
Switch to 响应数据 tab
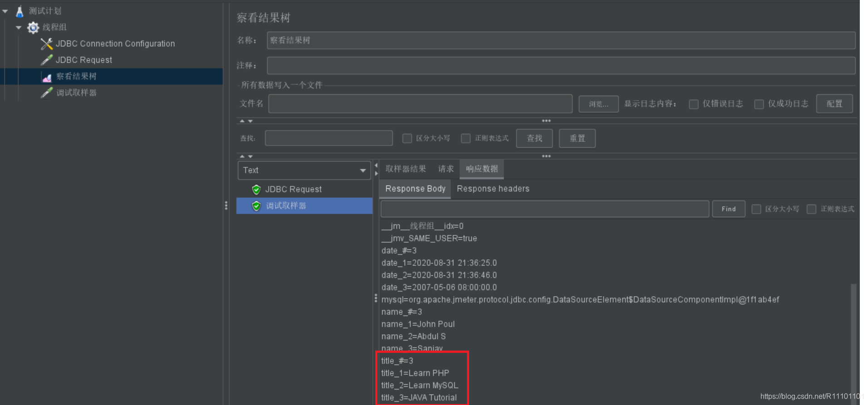pos(482,169)
